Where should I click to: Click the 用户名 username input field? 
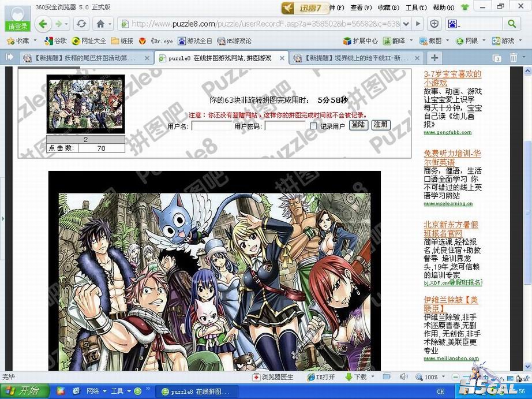(212, 126)
